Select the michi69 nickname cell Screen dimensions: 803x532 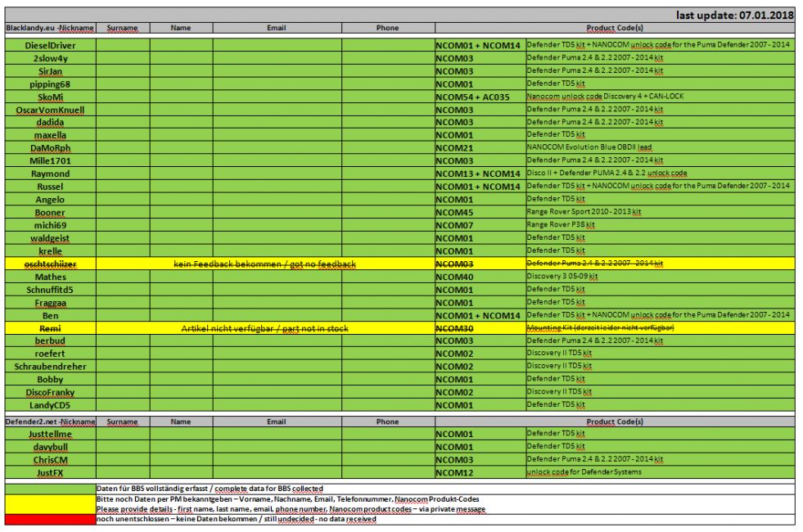(x=50, y=225)
